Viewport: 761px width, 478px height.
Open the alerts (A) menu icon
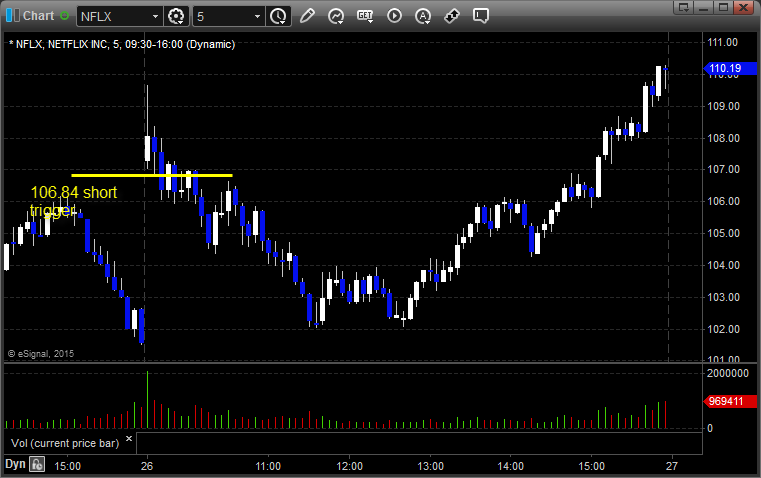point(423,16)
